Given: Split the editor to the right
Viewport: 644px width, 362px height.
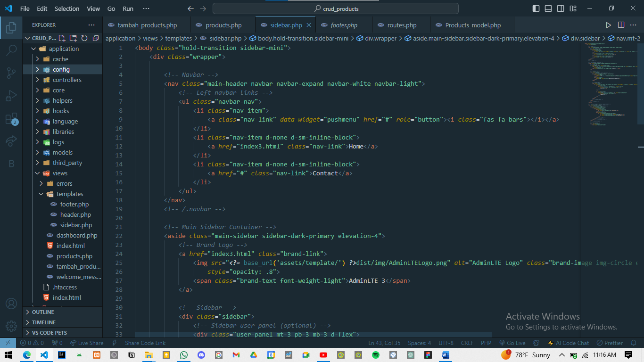Looking at the screenshot, I should pos(621,25).
